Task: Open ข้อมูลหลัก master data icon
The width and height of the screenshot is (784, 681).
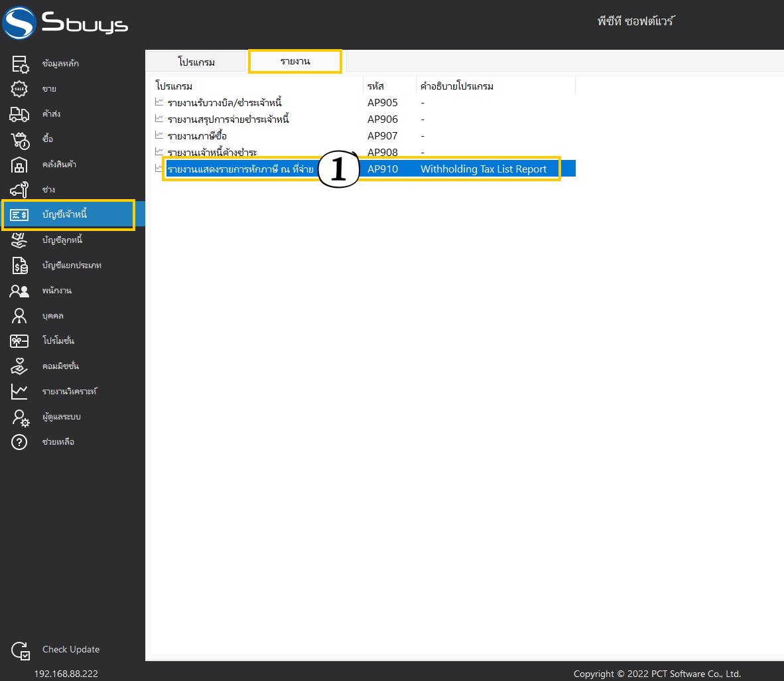Action: click(20, 64)
